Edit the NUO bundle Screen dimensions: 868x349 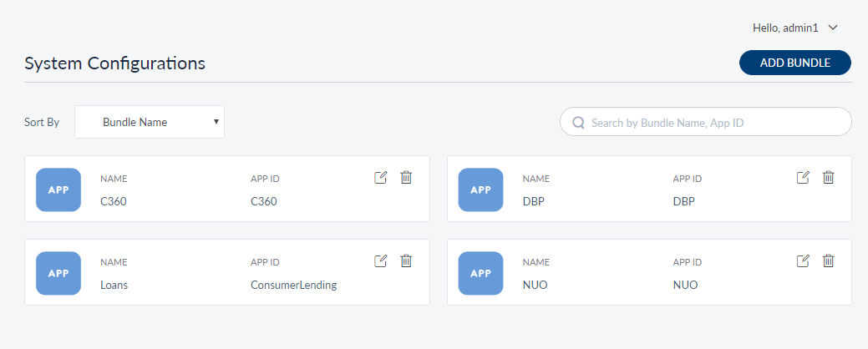(x=803, y=260)
